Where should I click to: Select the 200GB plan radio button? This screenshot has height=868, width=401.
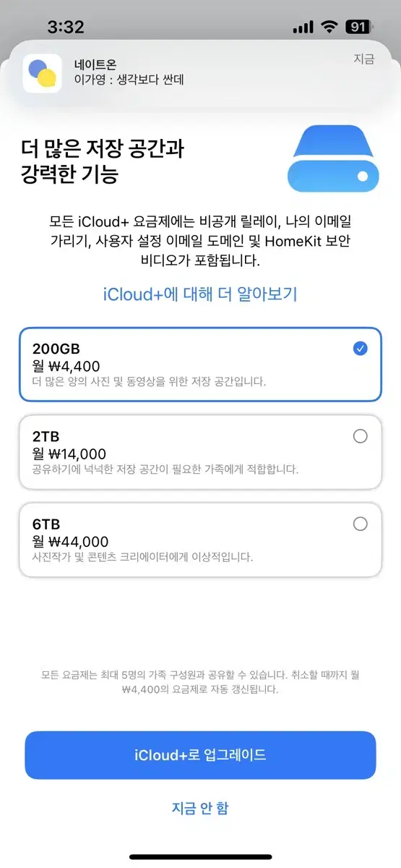point(360,349)
